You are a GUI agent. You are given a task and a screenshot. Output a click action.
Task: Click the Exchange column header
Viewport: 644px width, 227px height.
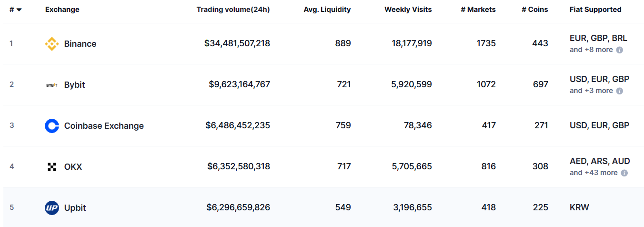click(x=62, y=10)
